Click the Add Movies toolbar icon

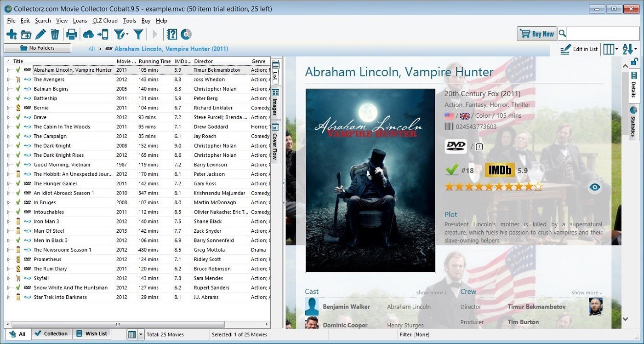click(x=12, y=34)
